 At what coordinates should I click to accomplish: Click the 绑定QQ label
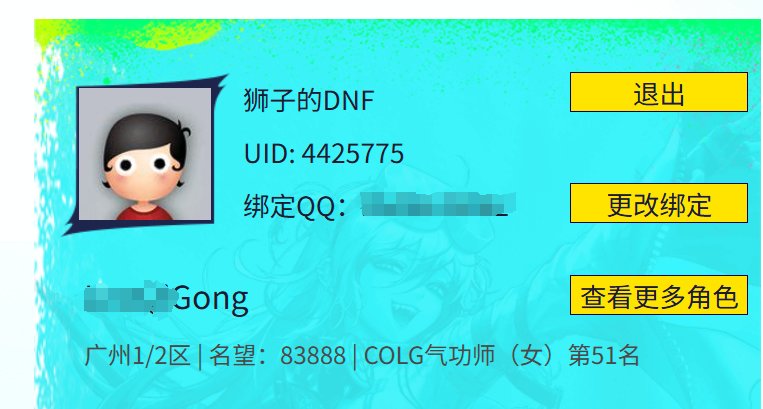point(295,206)
